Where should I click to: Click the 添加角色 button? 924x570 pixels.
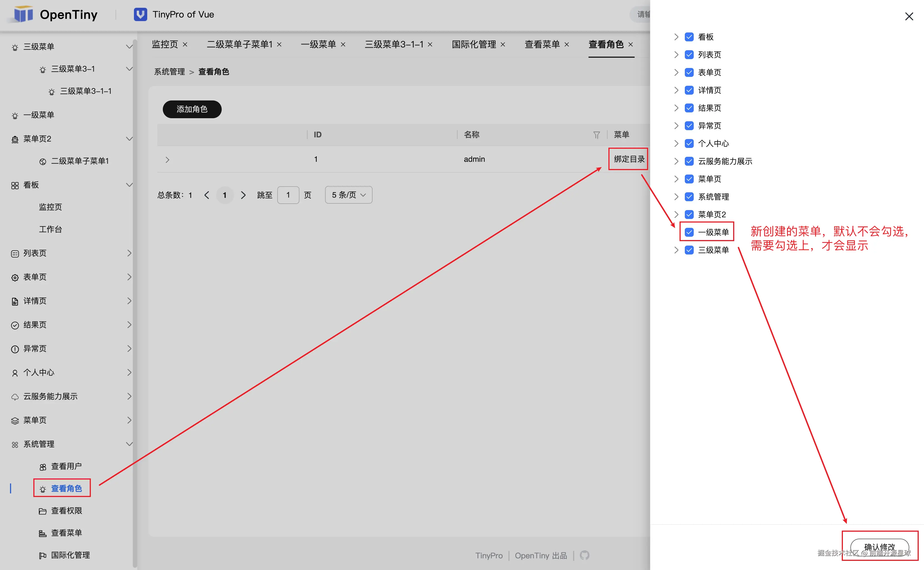(x=192, y=109)
